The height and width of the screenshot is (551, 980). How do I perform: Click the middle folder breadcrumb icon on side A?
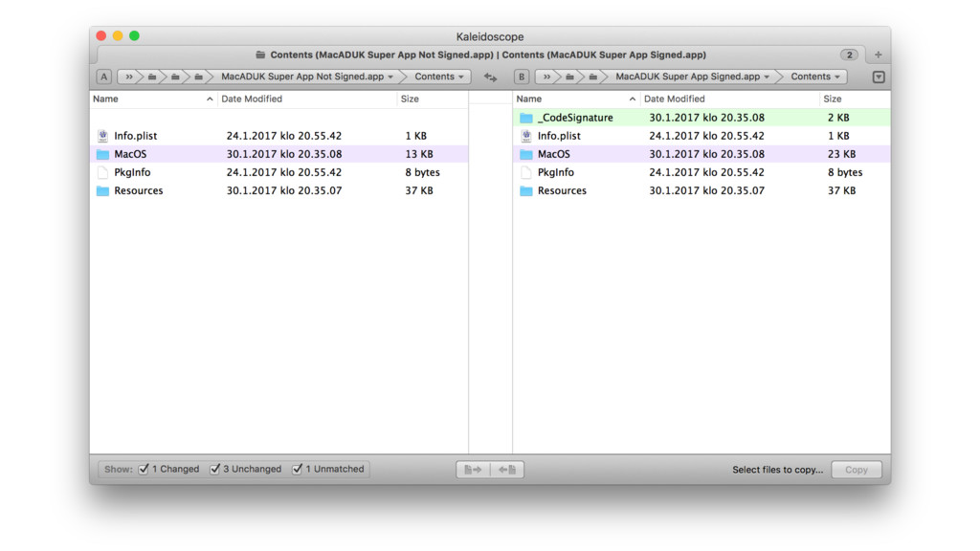click(x=175, y=77)
